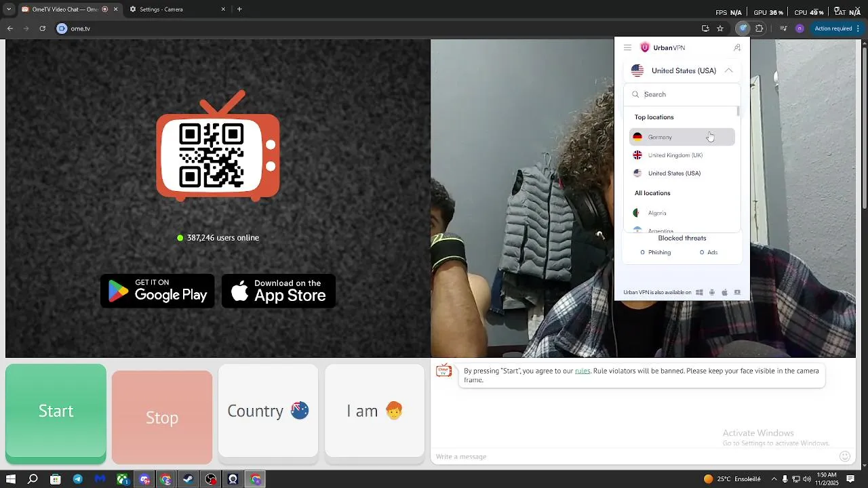Viewport: 868px width, 488px height.
Task: Click the 25°C Ensoleillé weather widget
Action: (x=732, y=479)
